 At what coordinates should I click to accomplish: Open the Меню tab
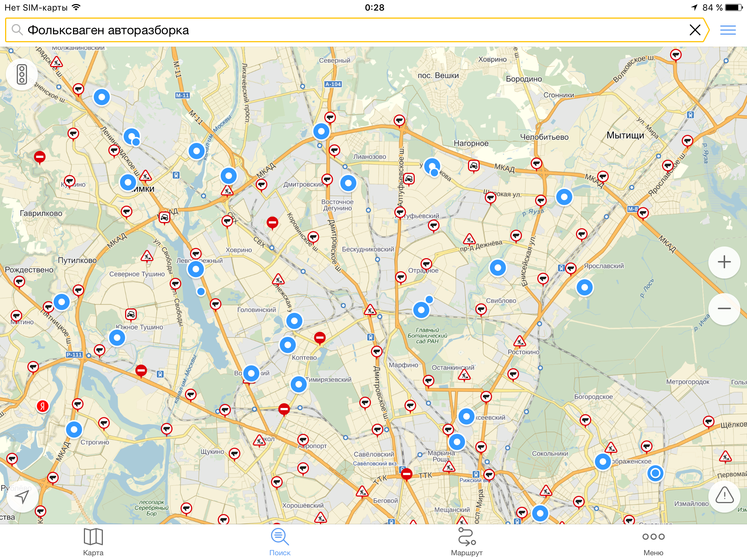click(x=653, y=542)
